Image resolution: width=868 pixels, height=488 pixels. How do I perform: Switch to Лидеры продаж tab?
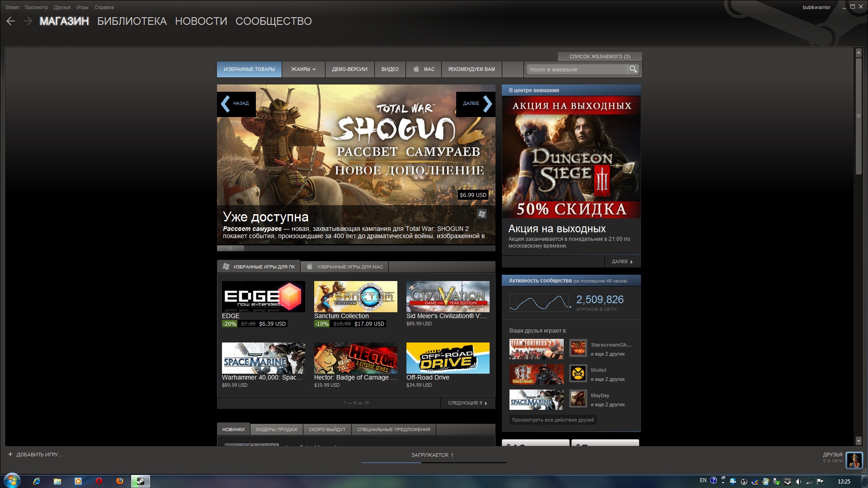pyautogui.click(x=276, y=429)
